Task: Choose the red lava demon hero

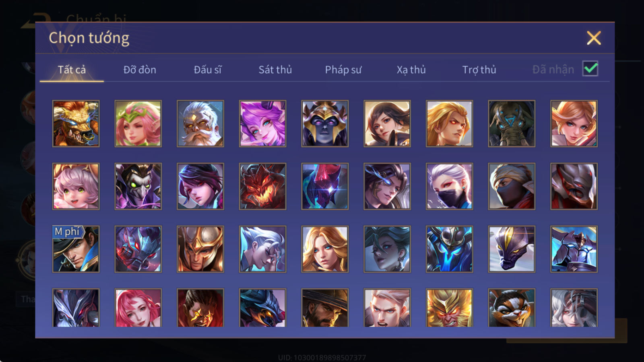Action: pyautogui.click(x=262, y=186)
